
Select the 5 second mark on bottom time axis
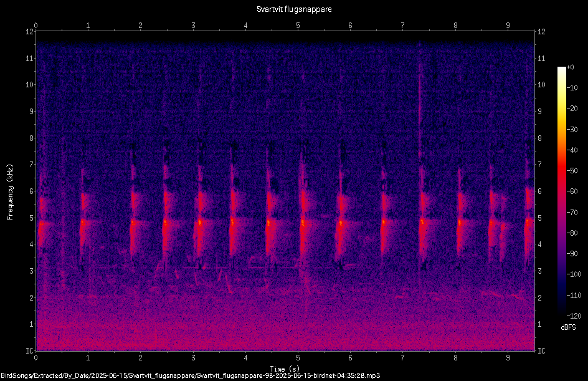tap(298, 358)
